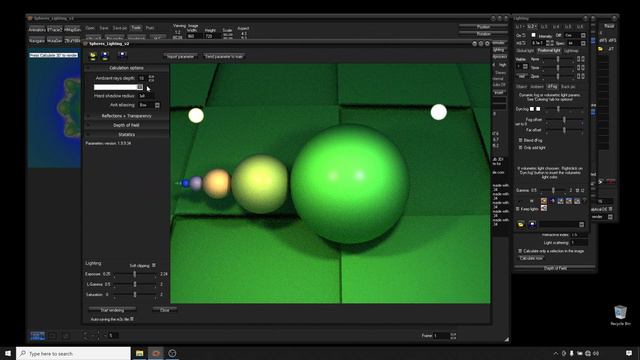Adjust the Fog offset slider

click(x=565, y=120)
